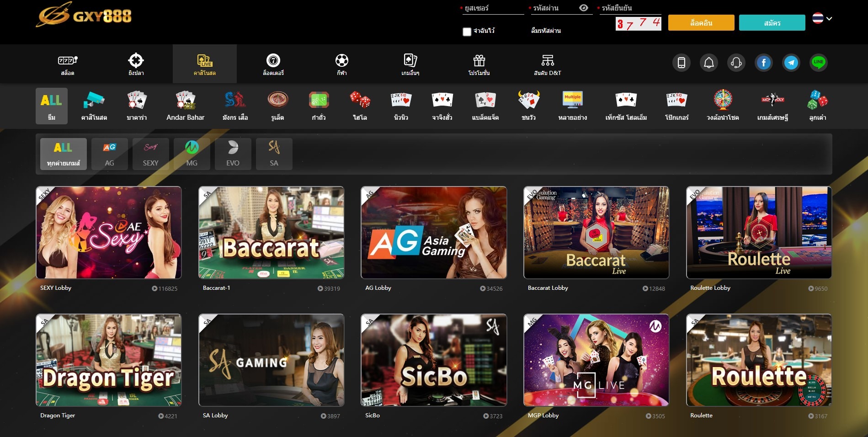Filter games by Niu Niu (นิวนิว)

coord(401,106)
